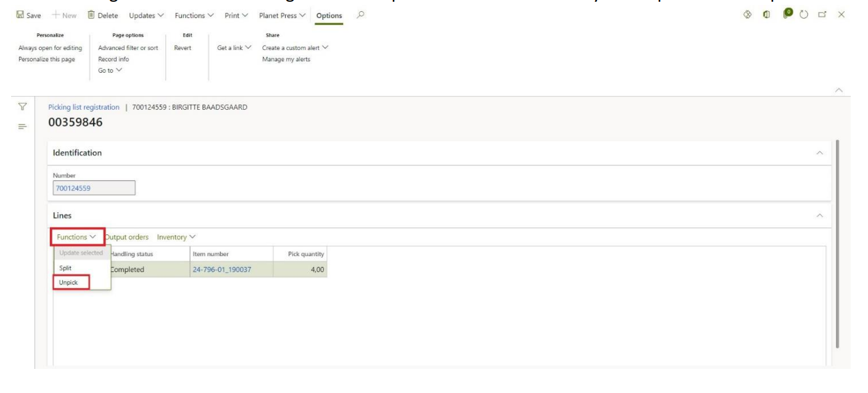Image resolution: width=868 pixels, height=393 pixels.
Task: Open the filter pane funnel icon
Action: pos(22,107)
